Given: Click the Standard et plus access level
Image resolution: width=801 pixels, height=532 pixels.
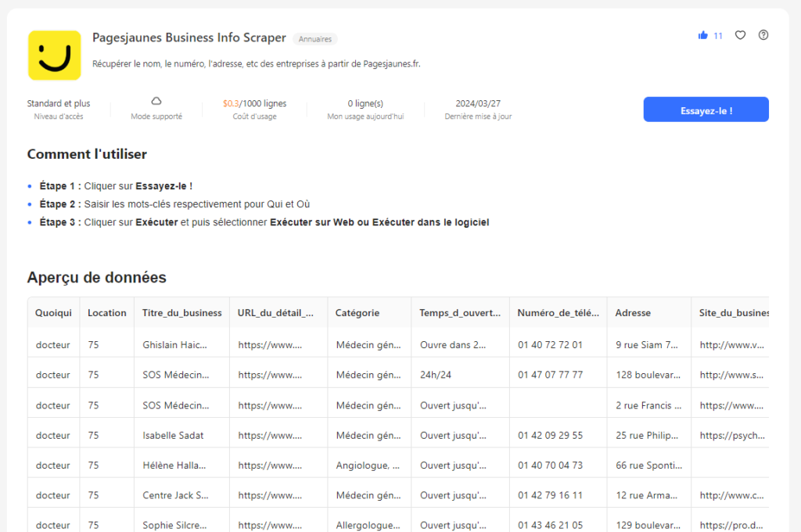Looking at the screenshot, I should tap(58, 103).
